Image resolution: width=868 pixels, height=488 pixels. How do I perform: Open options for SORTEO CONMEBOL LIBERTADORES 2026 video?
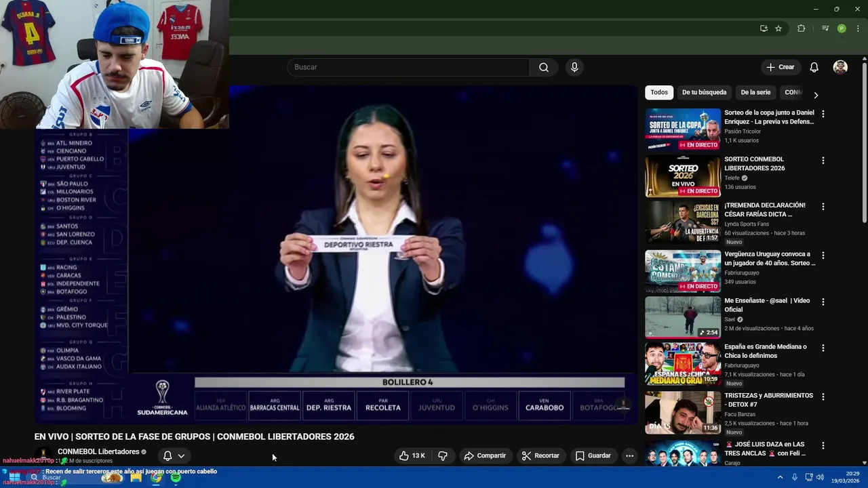click(823, 161)
